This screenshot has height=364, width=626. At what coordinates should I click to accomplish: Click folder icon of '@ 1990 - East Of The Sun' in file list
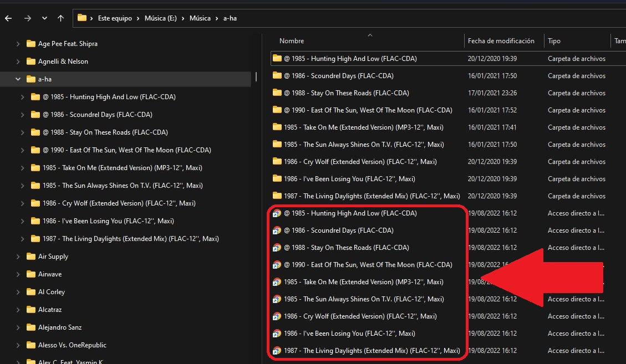(x=277, y=110)
